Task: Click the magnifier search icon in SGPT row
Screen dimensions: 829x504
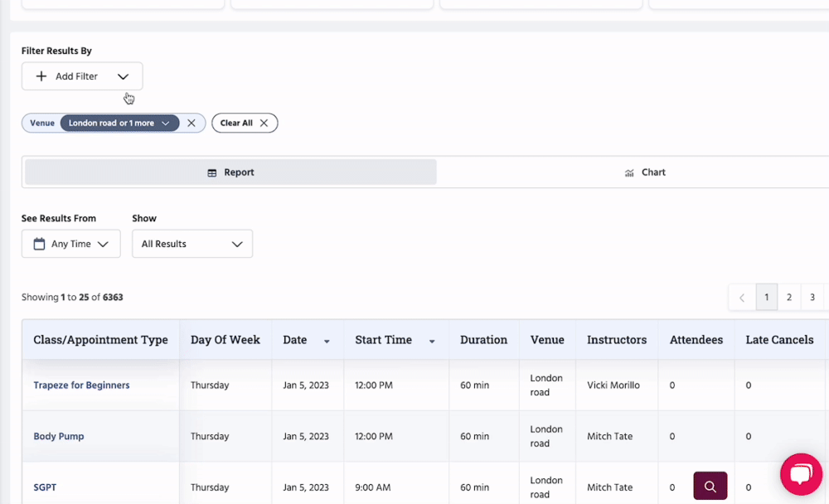Action: pos(710,486)
